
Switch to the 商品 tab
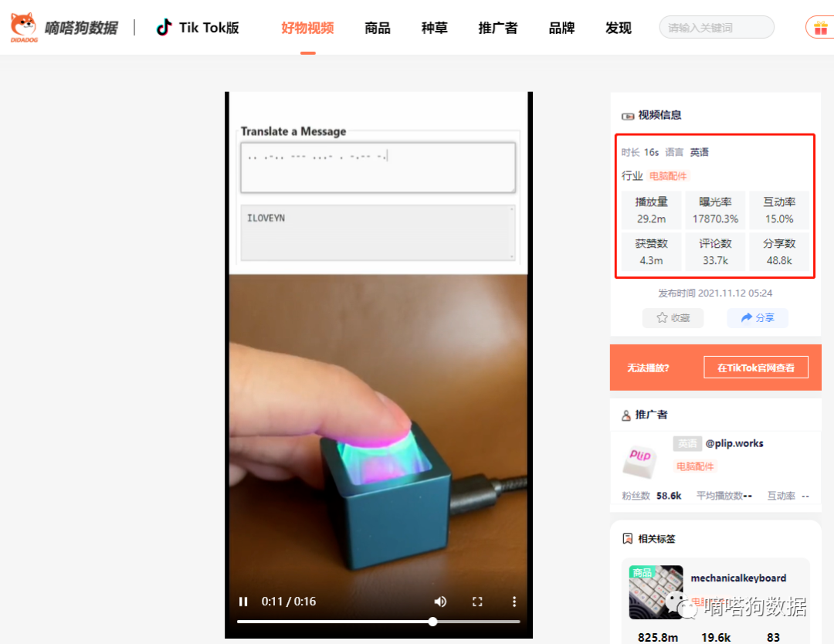(x=378, y=29)
